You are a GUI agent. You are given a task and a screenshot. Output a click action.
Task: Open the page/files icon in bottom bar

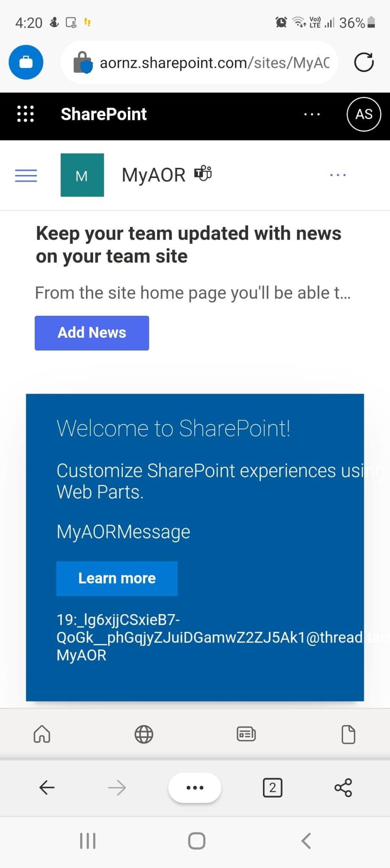point(348,734)
